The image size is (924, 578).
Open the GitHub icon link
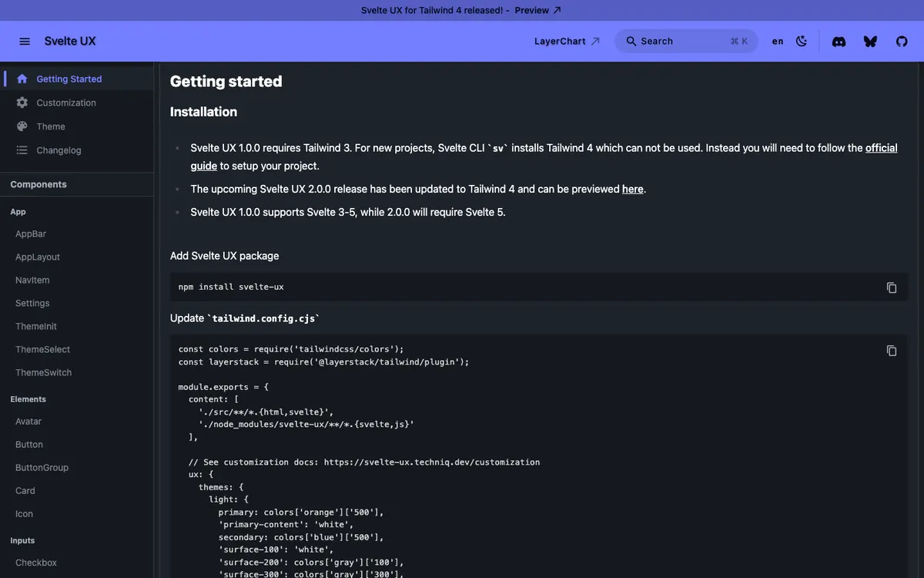pyautogui.click(x=902, y=42)
